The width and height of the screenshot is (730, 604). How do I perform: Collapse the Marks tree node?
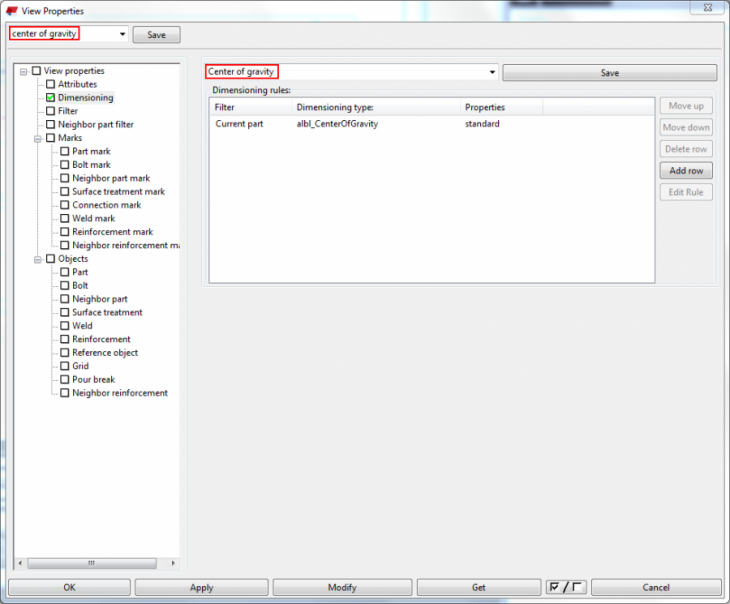[38, 139]
